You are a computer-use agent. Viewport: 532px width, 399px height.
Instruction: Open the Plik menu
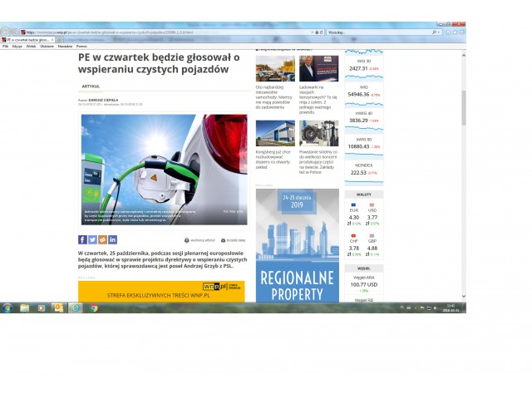tap(5, 46)
